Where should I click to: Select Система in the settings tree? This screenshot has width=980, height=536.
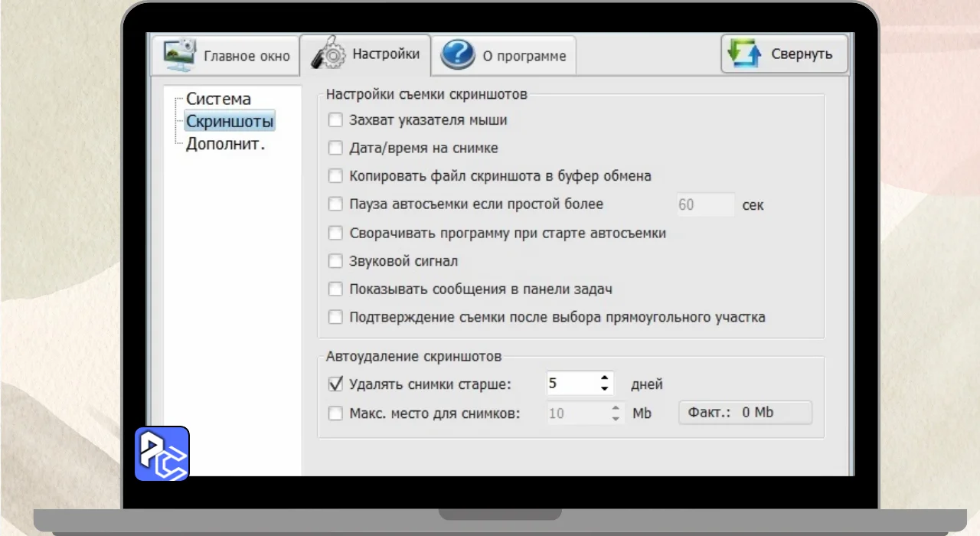[218, 99]
